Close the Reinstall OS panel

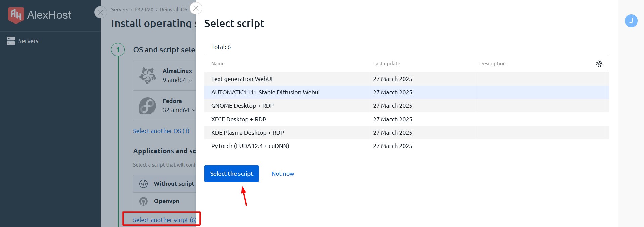point(101,12)
